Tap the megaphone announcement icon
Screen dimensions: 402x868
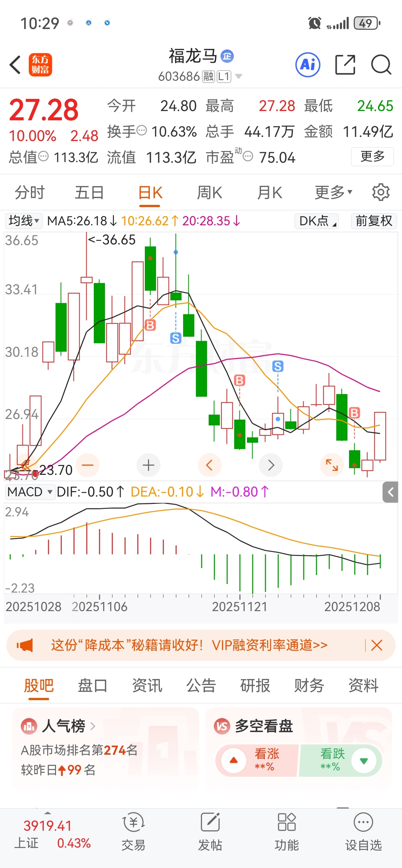click(25, 645)
